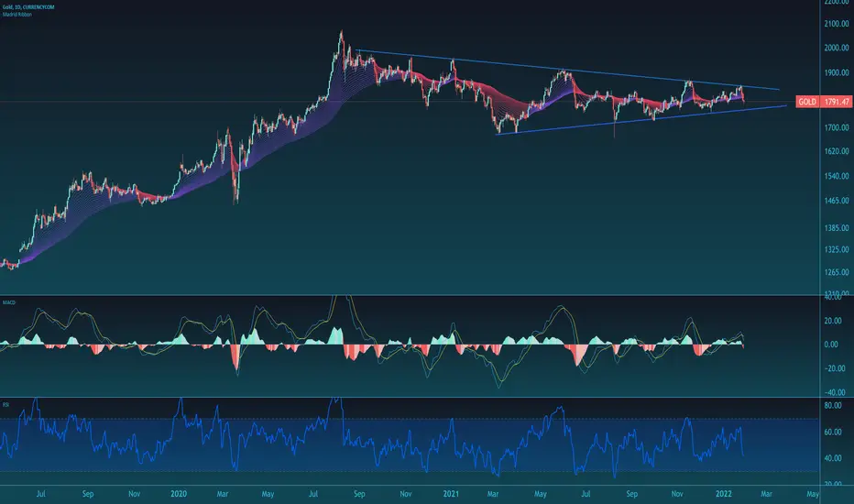Screen dimensions: 854x504
Task: Click the 2020 year label on time axis
Action: coord(179,494)
